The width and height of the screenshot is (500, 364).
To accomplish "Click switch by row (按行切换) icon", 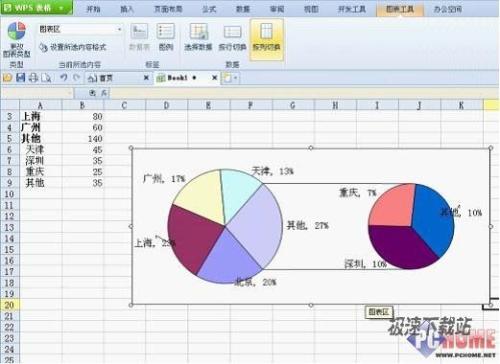I will [232, 37].
